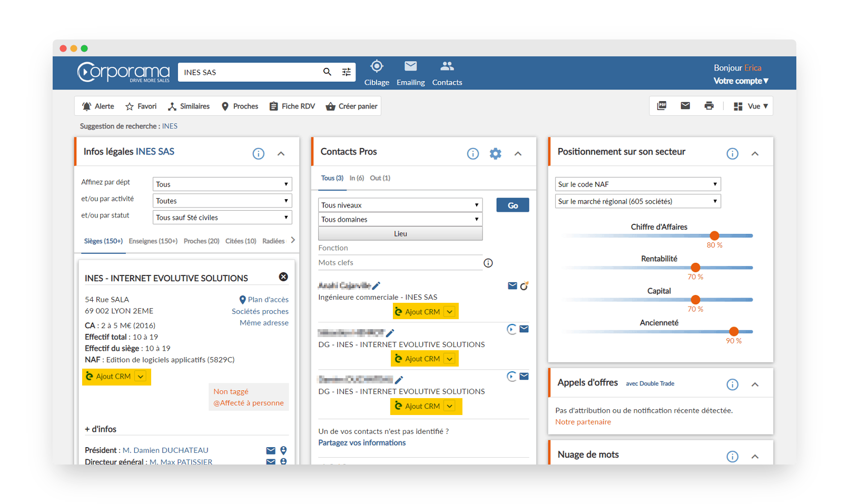Email the Ingénieure commerciale contact

point(512,285)
